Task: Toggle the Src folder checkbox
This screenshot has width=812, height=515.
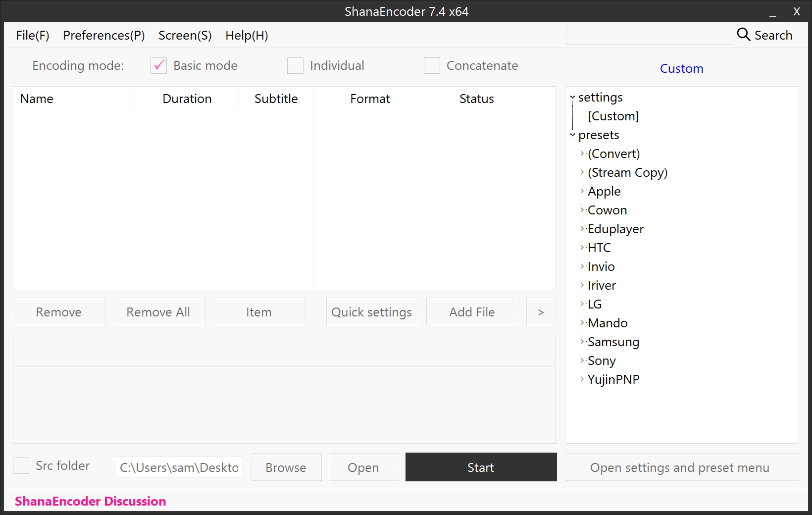Action: (x=21, y=465)
